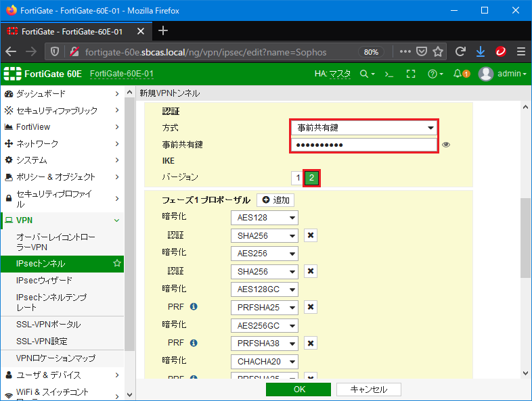Expand システム menu
The height and width of the screenshot is (401, 532).
tap(62, 160)
